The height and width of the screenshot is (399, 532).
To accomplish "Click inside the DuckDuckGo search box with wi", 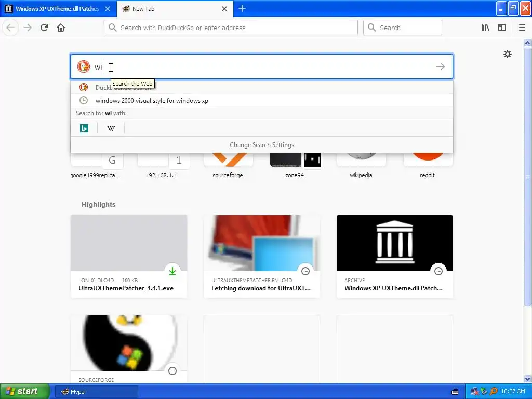I will [x=262, y=66].
